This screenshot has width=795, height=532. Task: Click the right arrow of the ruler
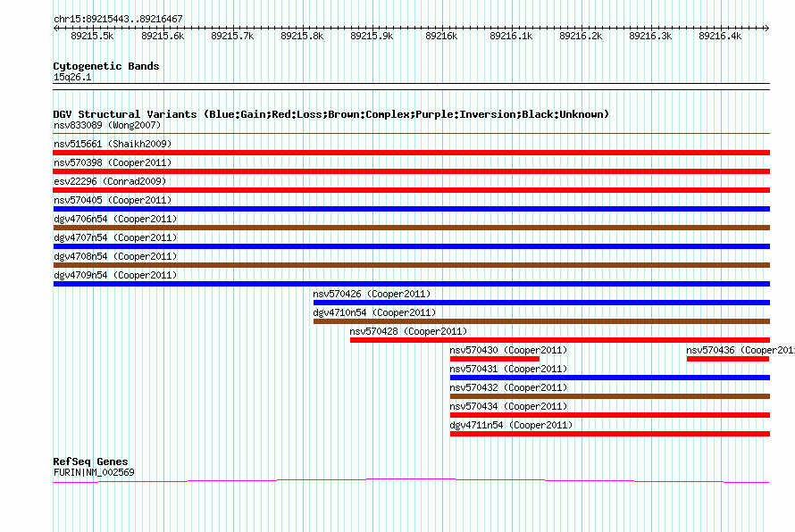[x=766, y=29]
